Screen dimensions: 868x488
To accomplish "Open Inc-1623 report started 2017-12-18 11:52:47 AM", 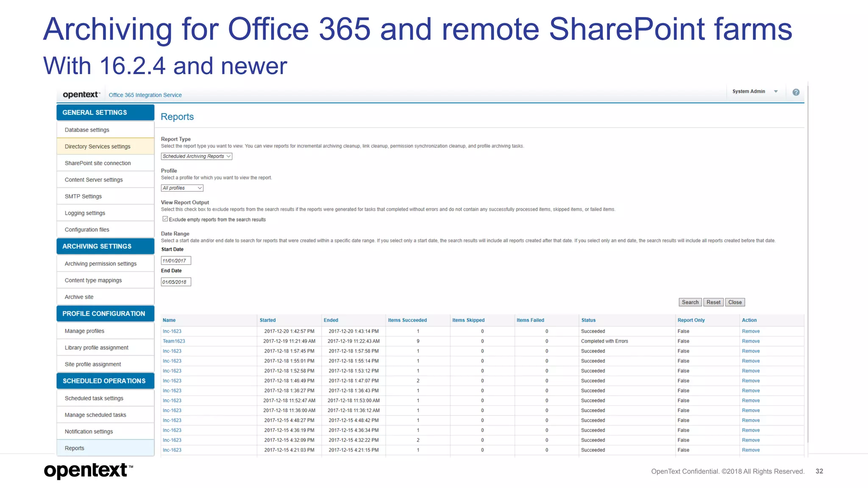I will (x=172, y=400).
